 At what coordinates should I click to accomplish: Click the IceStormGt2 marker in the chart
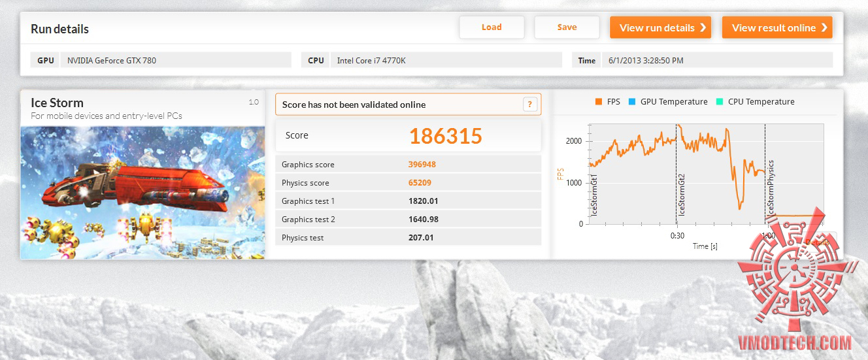682,195
